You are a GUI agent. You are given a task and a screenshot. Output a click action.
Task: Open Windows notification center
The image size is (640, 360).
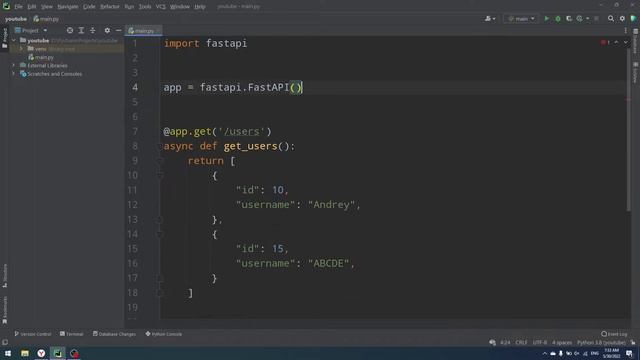point(629,353)
